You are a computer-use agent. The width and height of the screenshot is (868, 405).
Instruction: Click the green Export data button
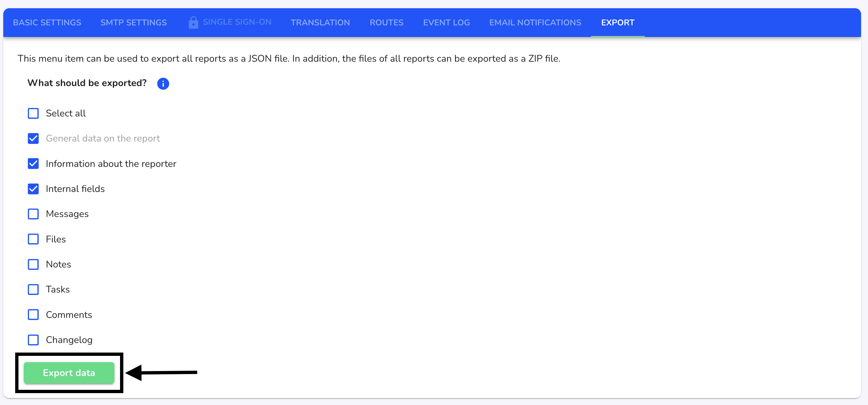[69, 373]
